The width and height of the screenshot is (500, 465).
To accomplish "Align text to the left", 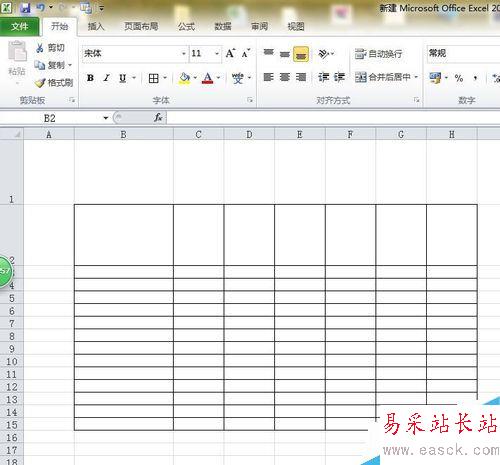I will (x=268, y=77).
